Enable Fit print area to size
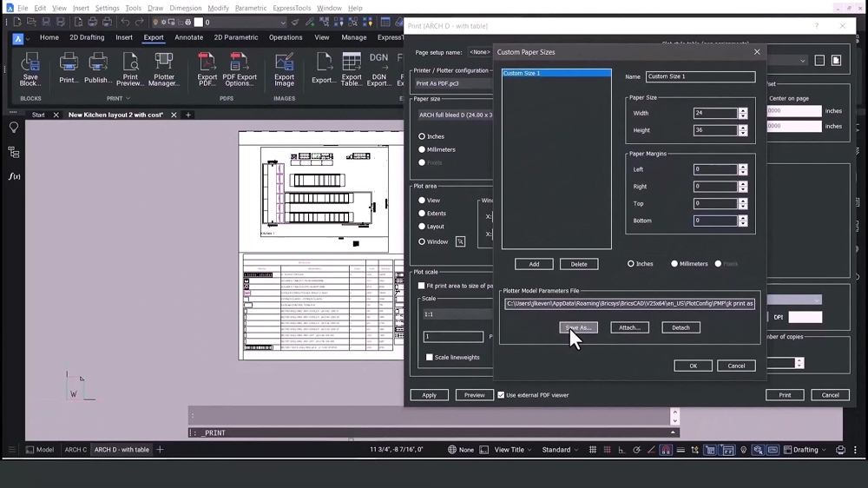This screenshot has height=488, width=868. (421, 286)
